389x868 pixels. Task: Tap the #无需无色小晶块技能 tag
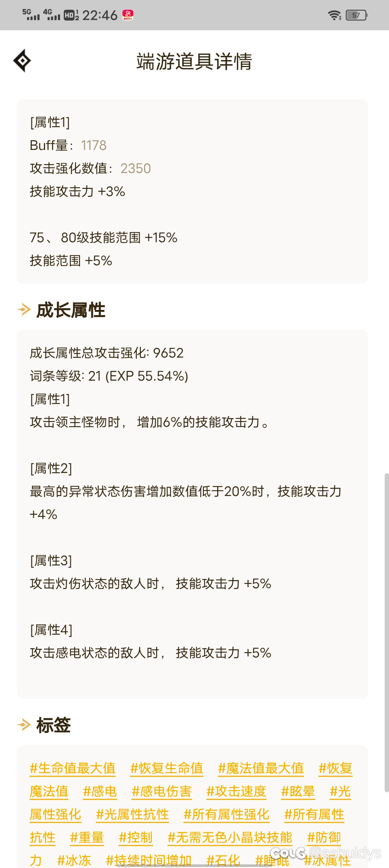point(230,837)
